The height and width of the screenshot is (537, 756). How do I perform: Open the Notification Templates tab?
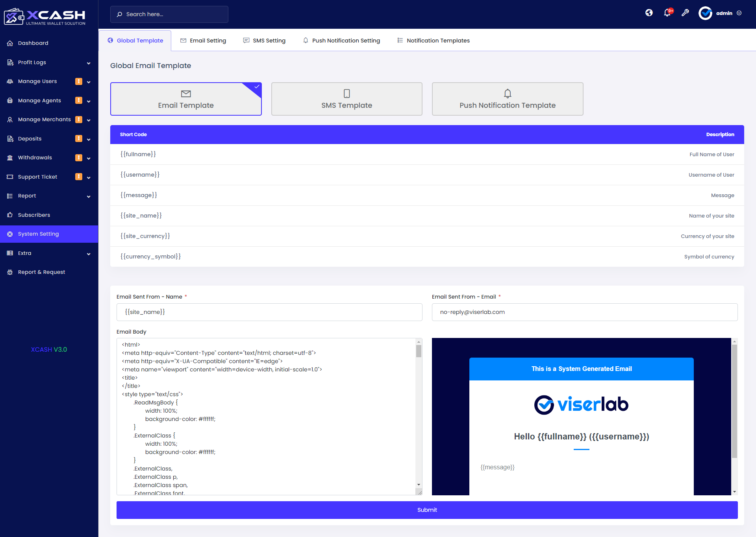434,41
